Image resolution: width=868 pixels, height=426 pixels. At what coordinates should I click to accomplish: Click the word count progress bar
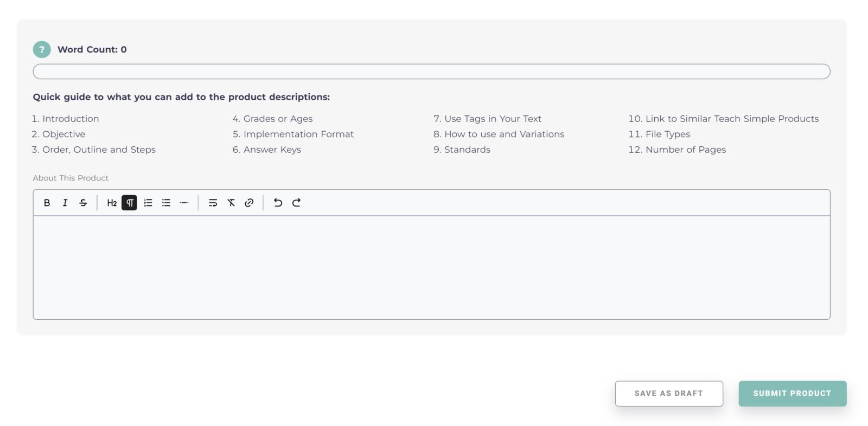click(432, 71)
